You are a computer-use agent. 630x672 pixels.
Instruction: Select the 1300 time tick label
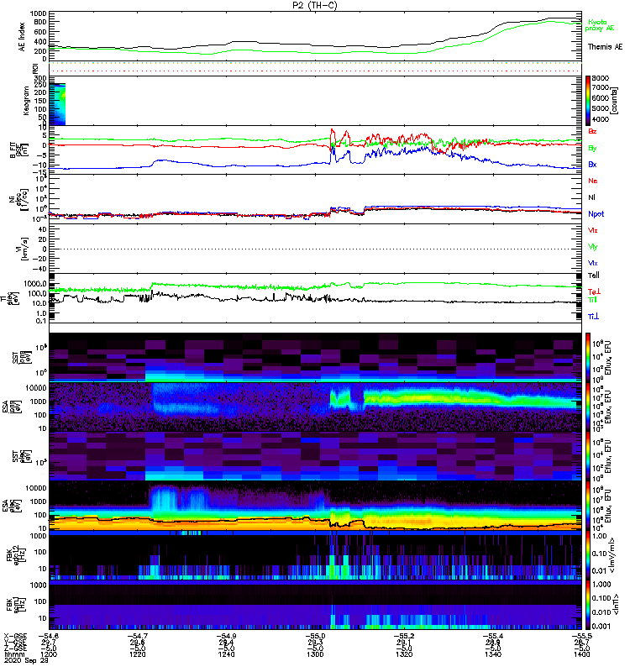[x=315, y=654]
